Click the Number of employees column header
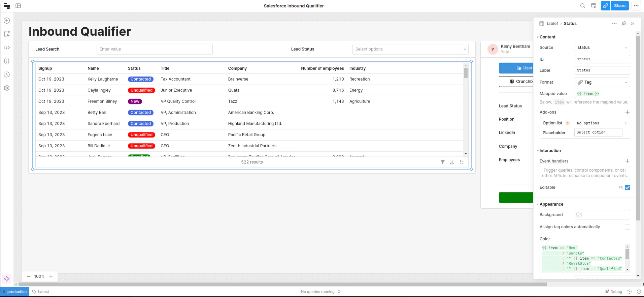Screen dimensions: 644x297 tap(323, 68)
